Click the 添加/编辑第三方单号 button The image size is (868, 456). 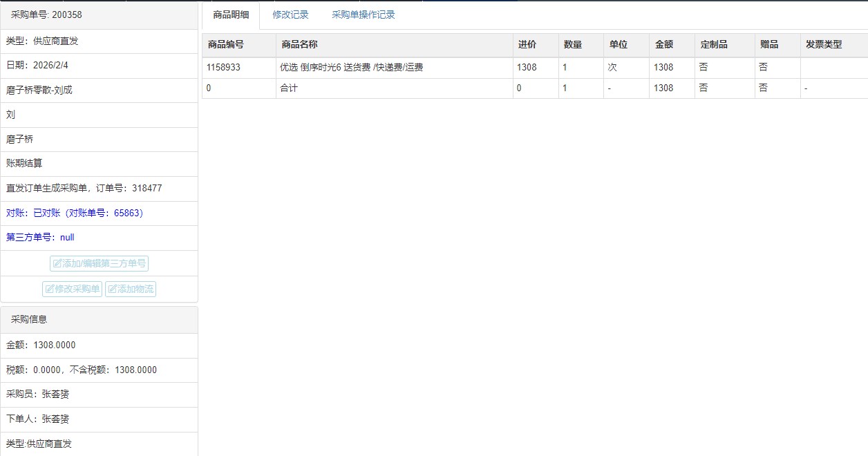click(x=99, y=264)
